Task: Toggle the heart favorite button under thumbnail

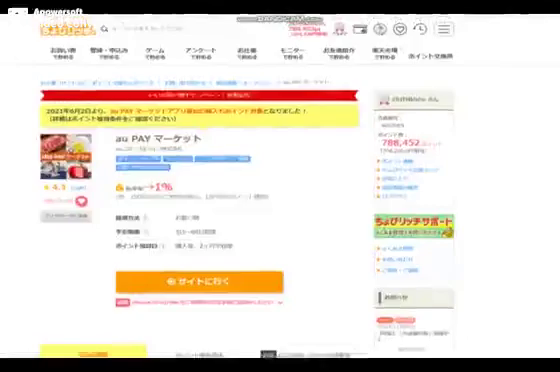Action: point(81,201)
